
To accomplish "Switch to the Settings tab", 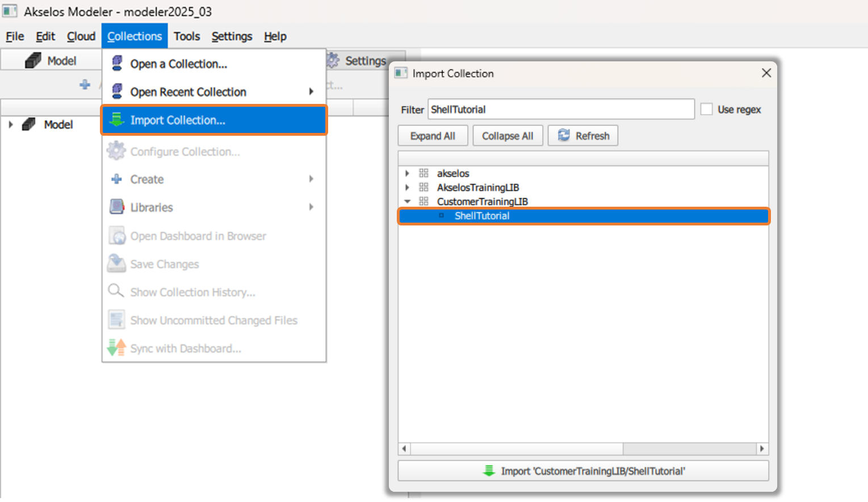I will [x=365, y=61].
